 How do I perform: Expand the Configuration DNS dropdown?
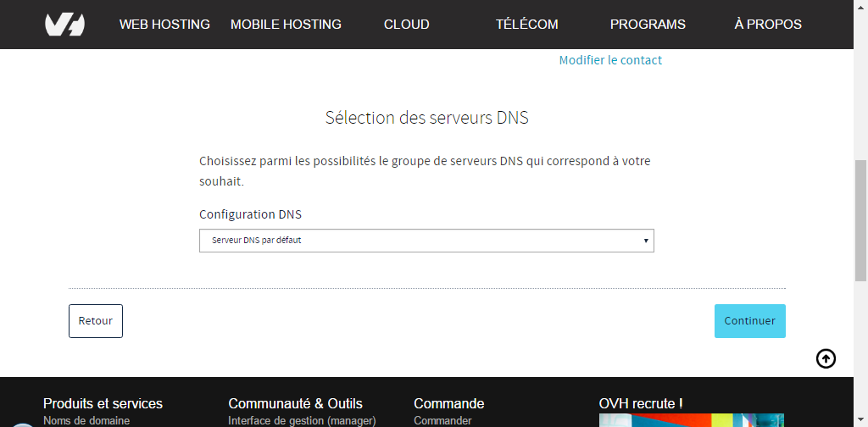tap(426, 241)
